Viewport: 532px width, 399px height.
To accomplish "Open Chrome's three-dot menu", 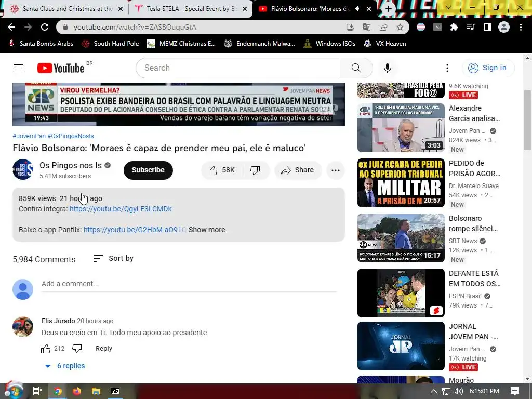I will (521, 27).
